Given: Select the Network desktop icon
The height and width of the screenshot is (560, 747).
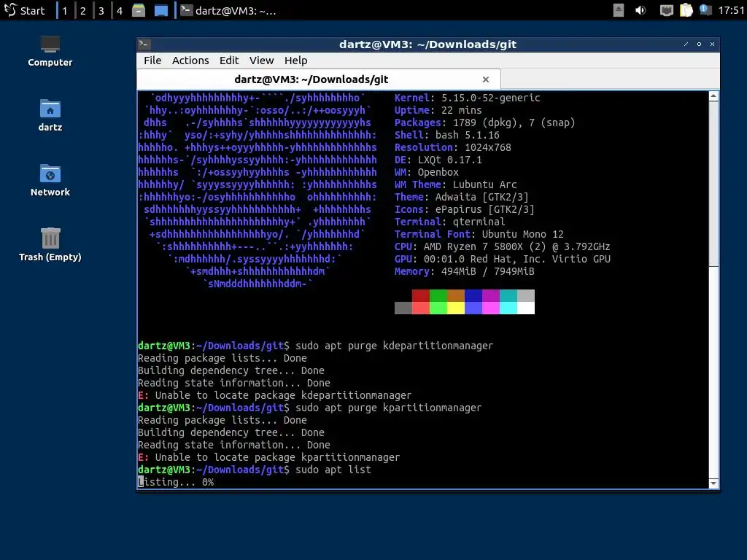Looking at the screenshot, I should [50, 181].
